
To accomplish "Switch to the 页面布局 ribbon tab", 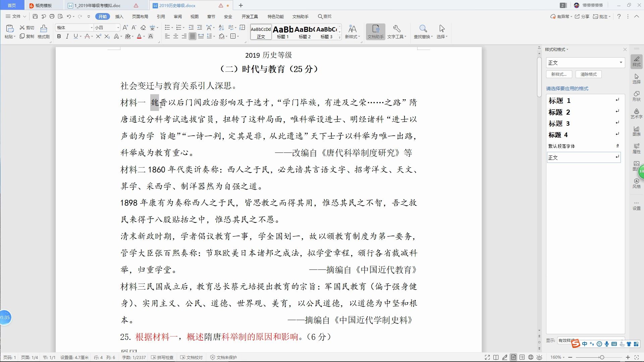I will point(140,16).
